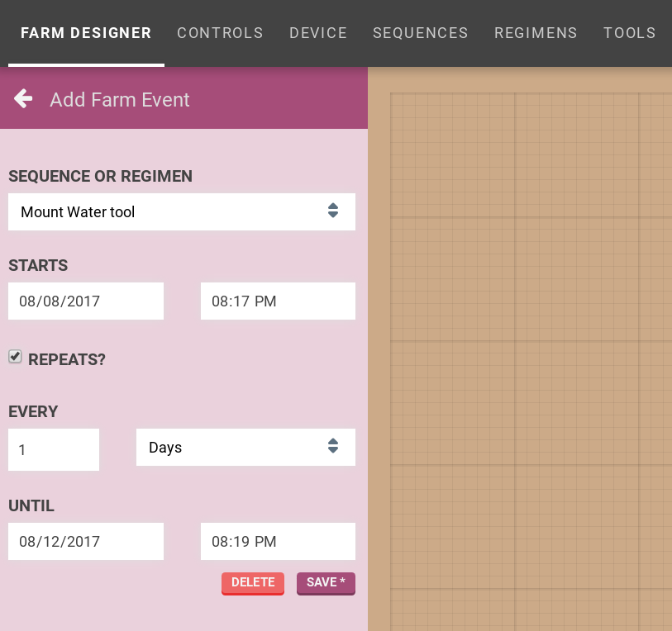Open the Device tab
This screenshot has height=631, width=672.
318,33
